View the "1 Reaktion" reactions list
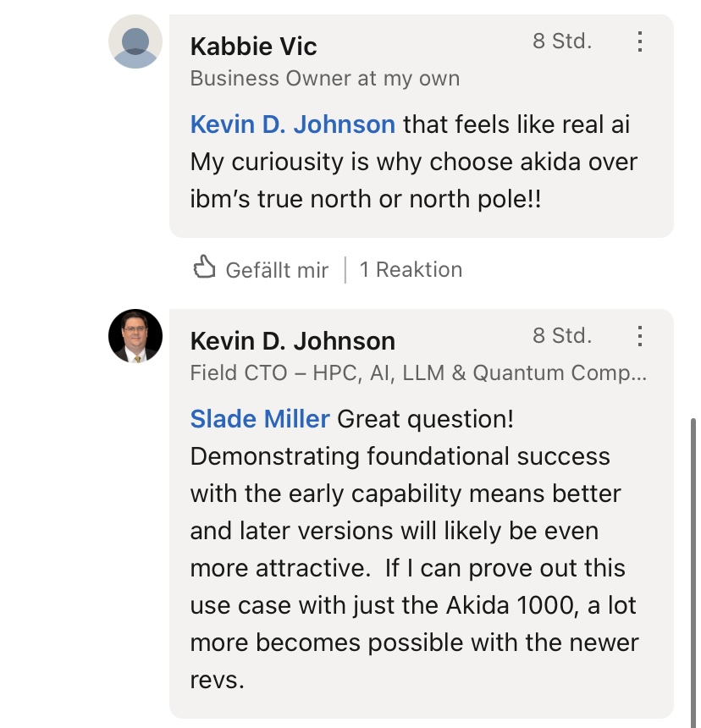The image size is (701, 728). coord(411,270)
